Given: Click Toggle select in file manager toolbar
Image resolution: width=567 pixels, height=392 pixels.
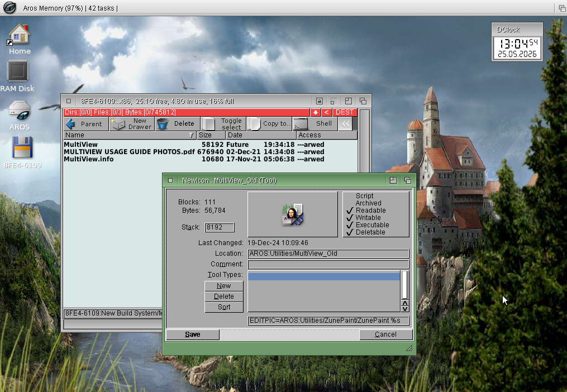Looking at the screenshot, I should pyautogui.click(x=223, y=123).
